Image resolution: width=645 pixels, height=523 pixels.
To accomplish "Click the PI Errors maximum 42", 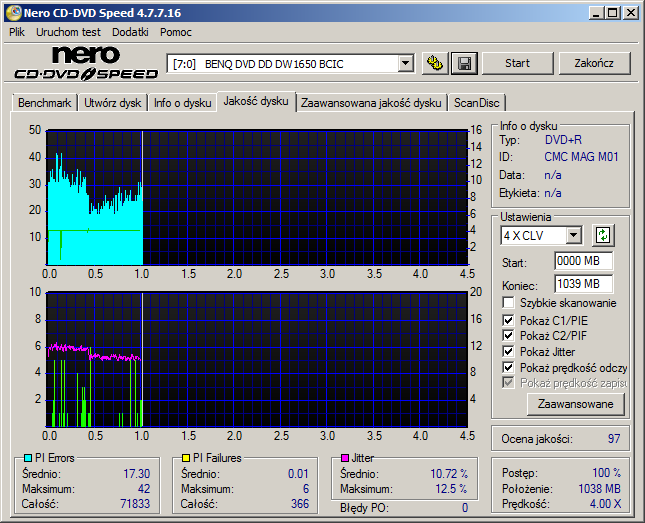I will (144, 489).
